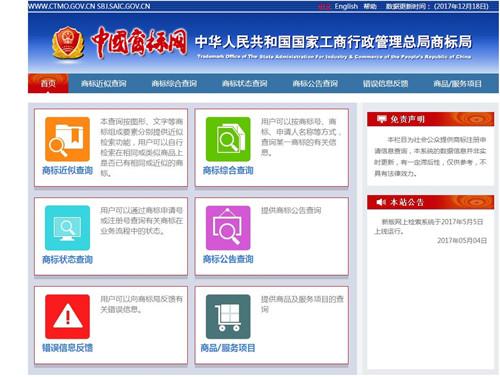Open the purple 商标公告查询 frame-search icon
The image size is (500, 377).
click(x=228, y=228)
